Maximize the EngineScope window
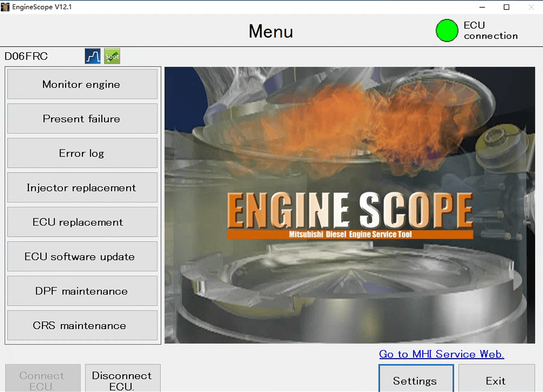543x392 pixels. 506,7
